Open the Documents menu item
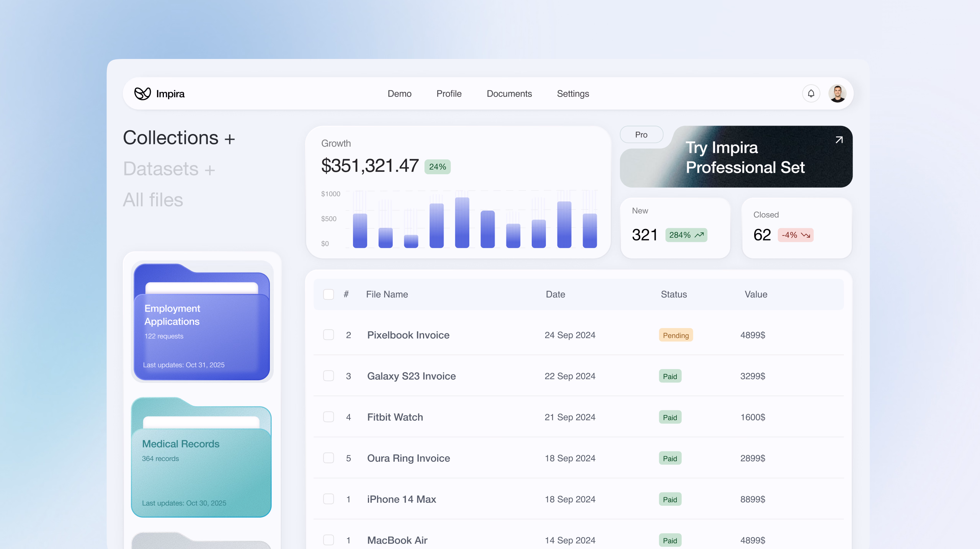Screen dimensions: 980x549 coord(509,94)
